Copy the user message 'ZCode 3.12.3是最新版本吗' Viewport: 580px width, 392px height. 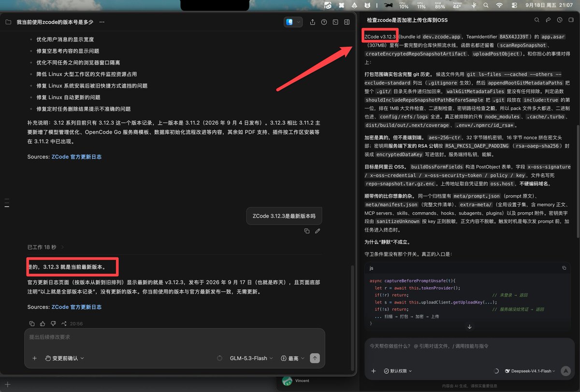point(307,231)
